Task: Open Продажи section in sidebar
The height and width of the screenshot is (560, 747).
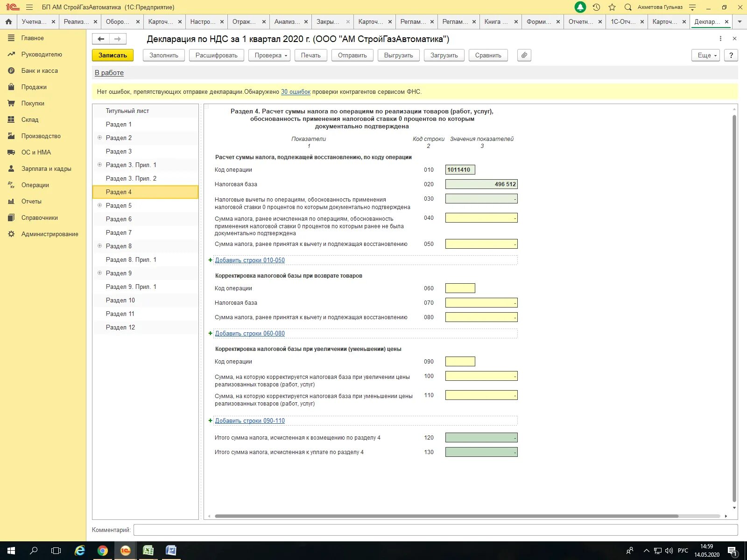Action: 34,87
